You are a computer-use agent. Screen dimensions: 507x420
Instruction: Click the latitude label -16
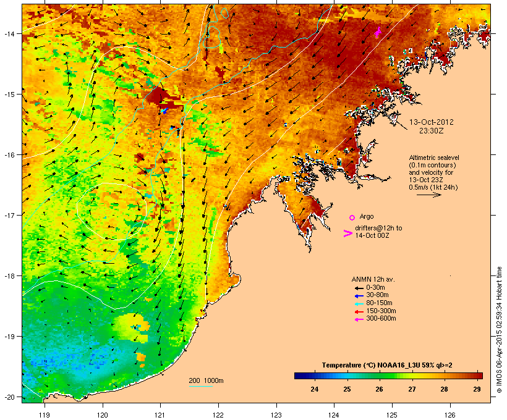pyautogui.click(x=9, y=155)
